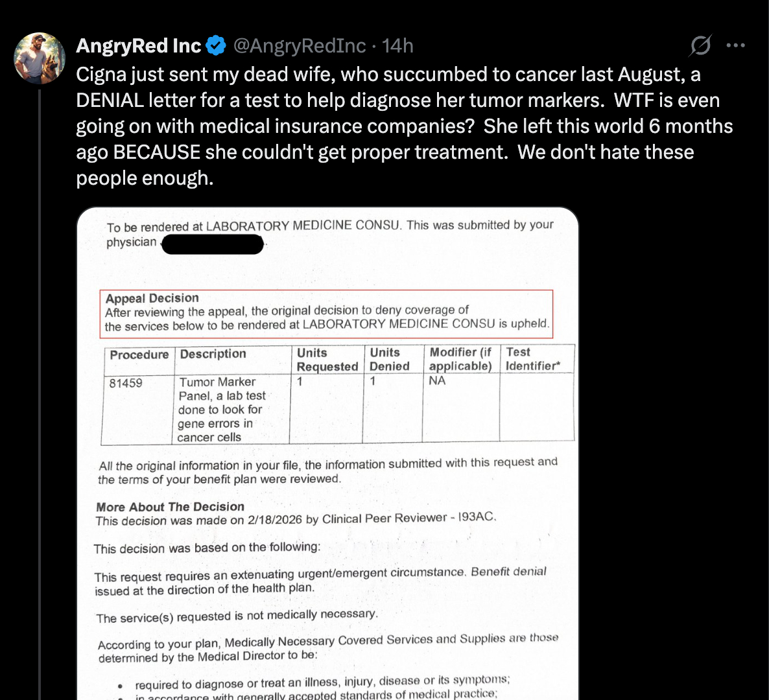
Task: Click the Units Requested column header
Action: (327, 360)
